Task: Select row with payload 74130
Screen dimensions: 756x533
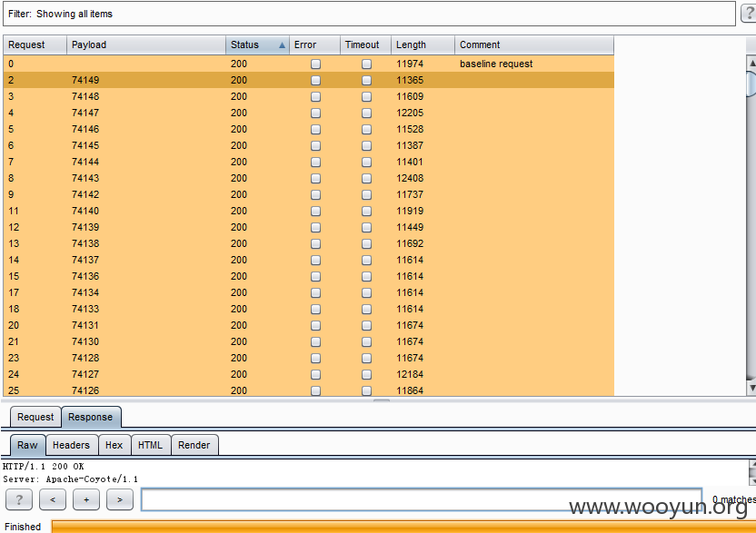Action: coord(309,341)
